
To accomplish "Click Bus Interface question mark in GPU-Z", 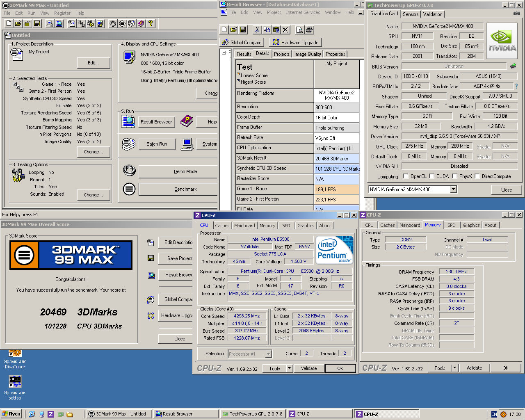I will 516,86.
